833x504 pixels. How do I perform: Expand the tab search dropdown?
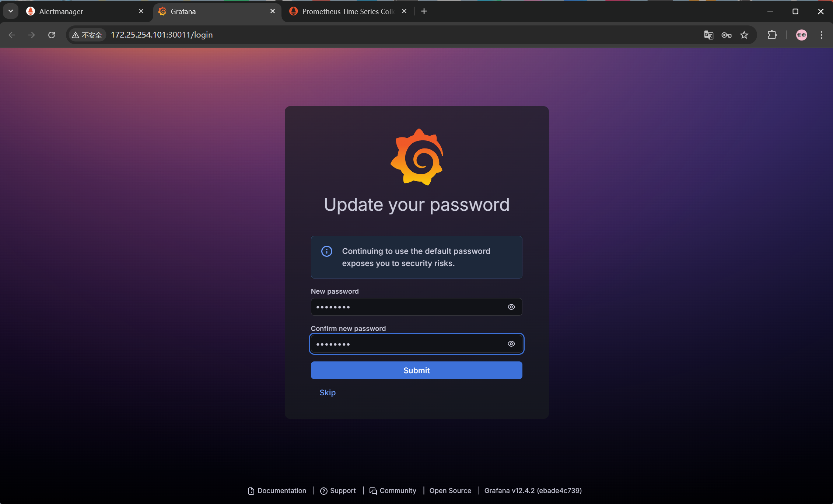click(11, 11)
